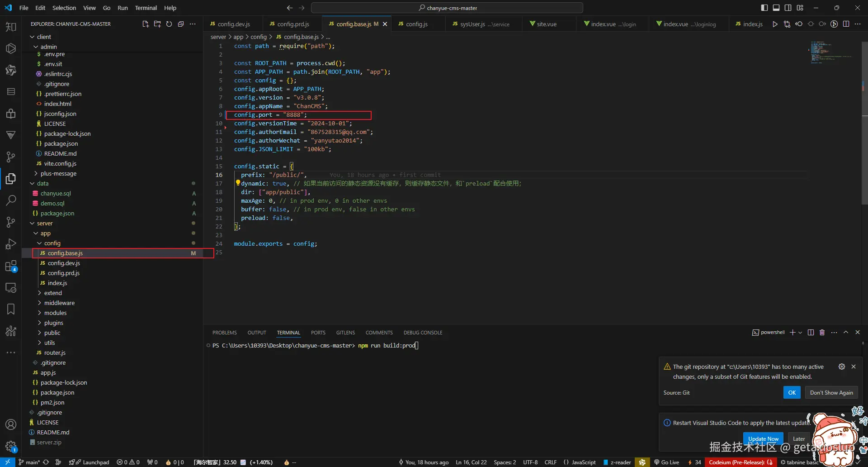Click OK on the git notification
868x467 pixels.
[792, 392]
